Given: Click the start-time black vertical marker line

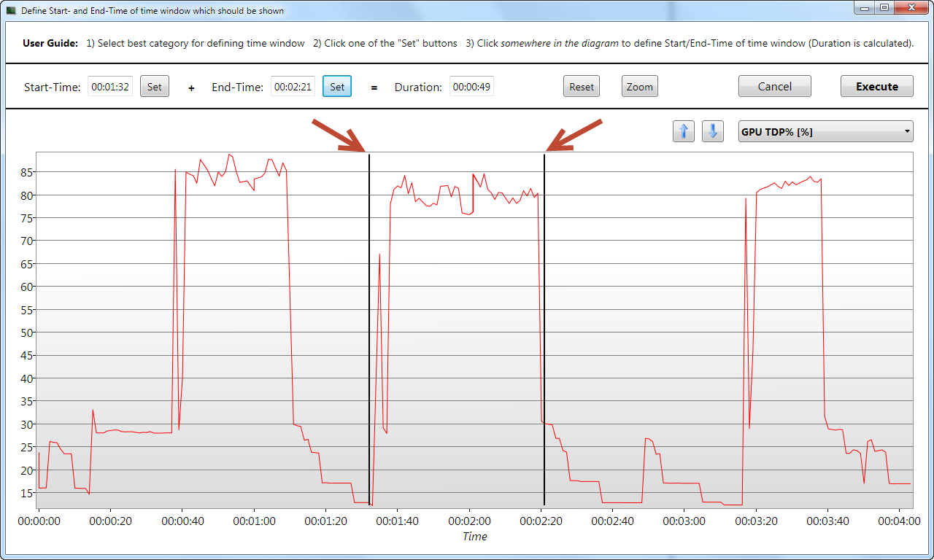Looking at the screenshot, I should tap(369, 328).
